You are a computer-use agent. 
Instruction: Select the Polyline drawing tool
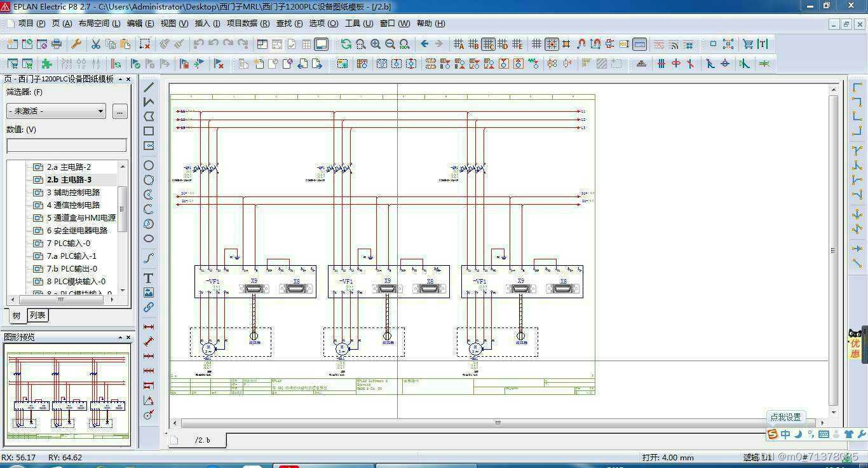coord(149,102)
